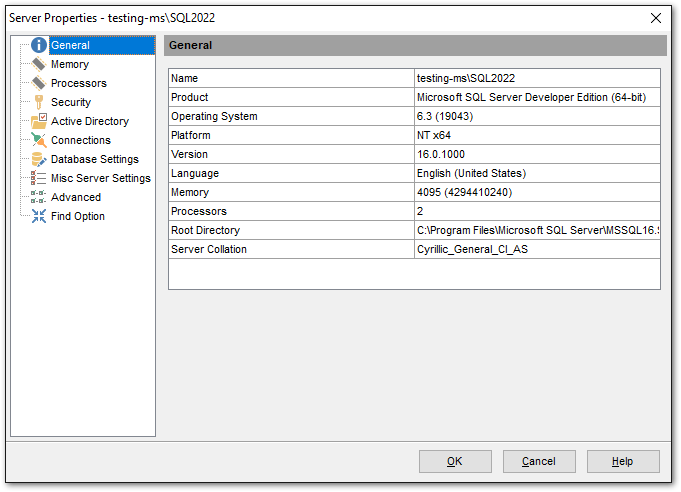Open Find Option page
The image size is (681, 492).
78,216
